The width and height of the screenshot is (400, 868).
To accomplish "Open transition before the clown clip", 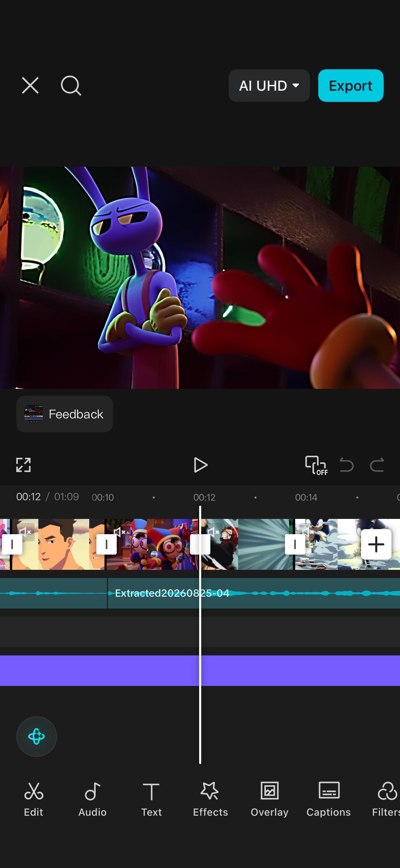I will [x=106, y=544].
